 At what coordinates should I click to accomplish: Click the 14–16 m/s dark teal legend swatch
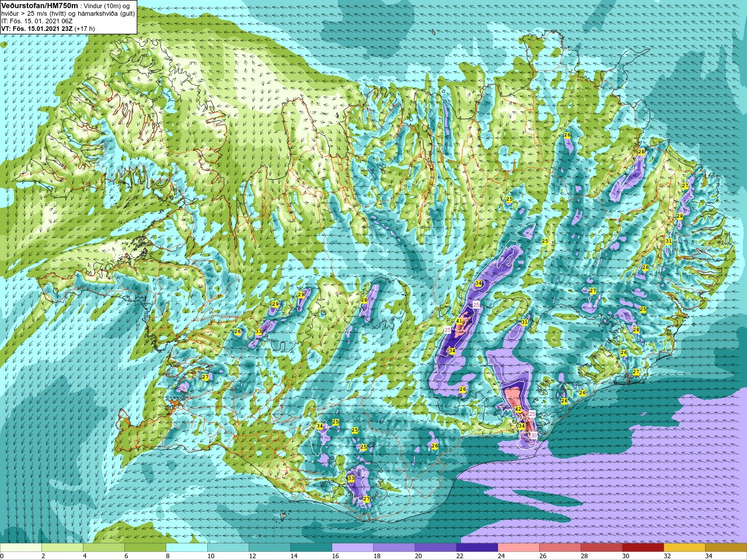tap(311, 547)
